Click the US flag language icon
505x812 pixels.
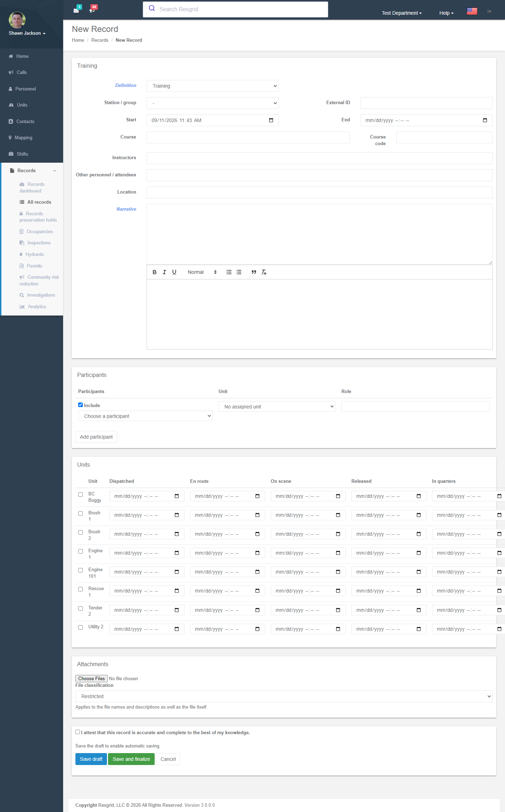coord(472,11)
